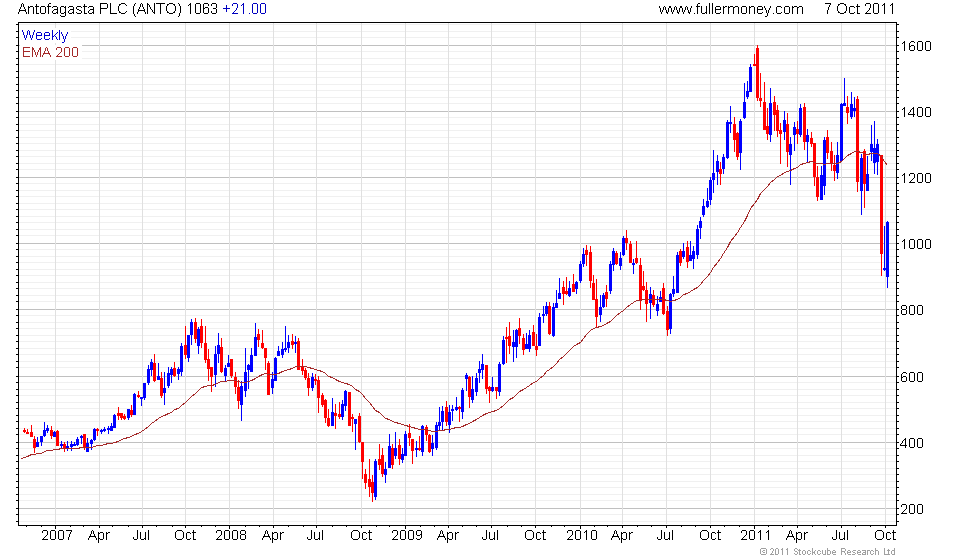Click the 'Antofagasta PLC (ANTO)' chart title

coord(100,9)
